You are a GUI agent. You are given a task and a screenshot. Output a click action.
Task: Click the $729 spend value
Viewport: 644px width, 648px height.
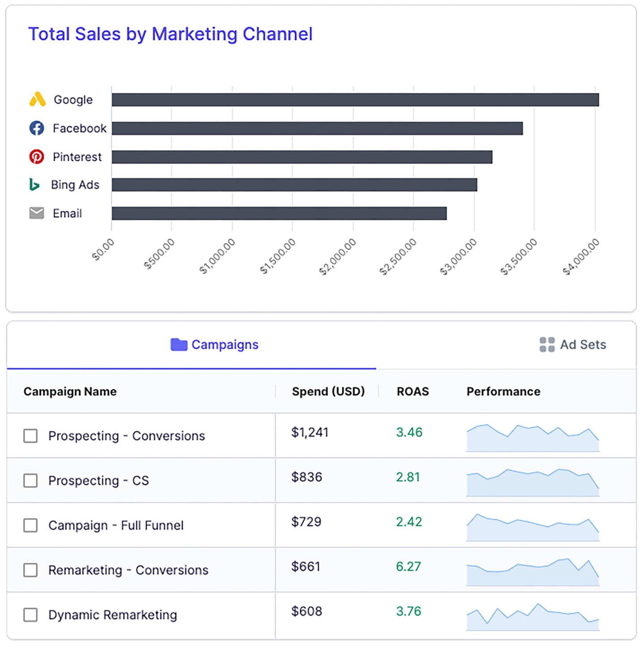[x=306, y=522]
